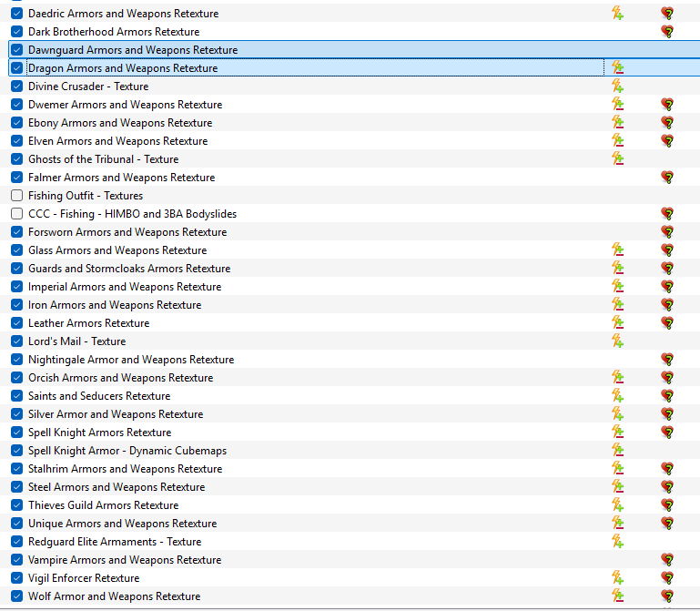The height and width of the screenshot is (611, 700).
Task: Click Divine Crusader - Texture conflict lightning icon
Action: pos(617,87)
